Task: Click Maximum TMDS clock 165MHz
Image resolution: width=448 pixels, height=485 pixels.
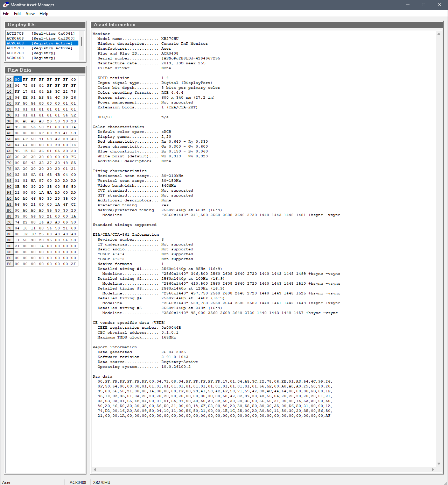Action: point(169,337)
